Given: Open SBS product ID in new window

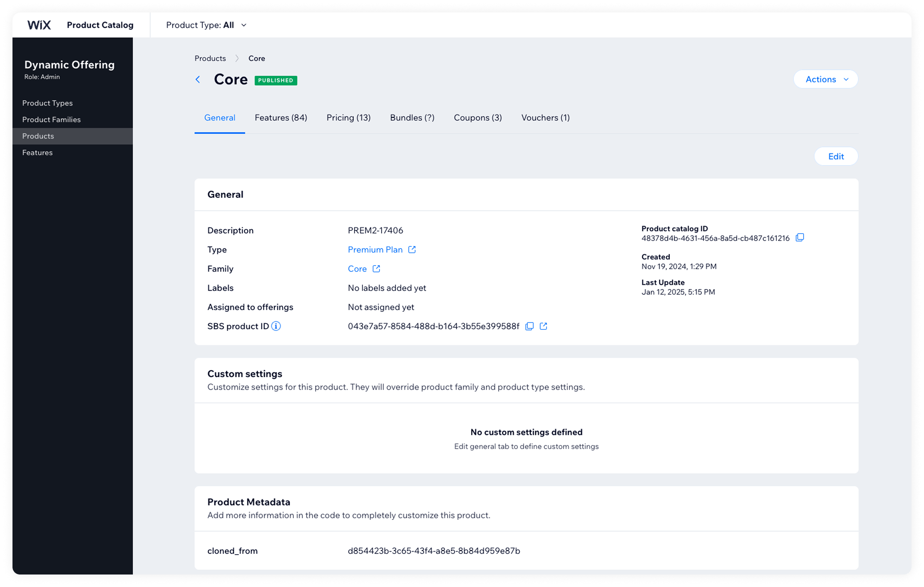Looking at the screenshot, I should [544, 326].
